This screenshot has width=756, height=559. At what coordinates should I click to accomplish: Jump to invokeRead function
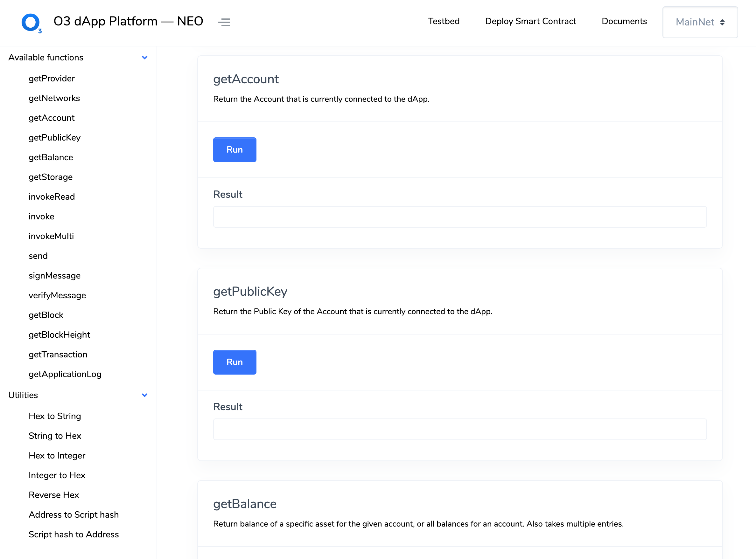[52, 197]
